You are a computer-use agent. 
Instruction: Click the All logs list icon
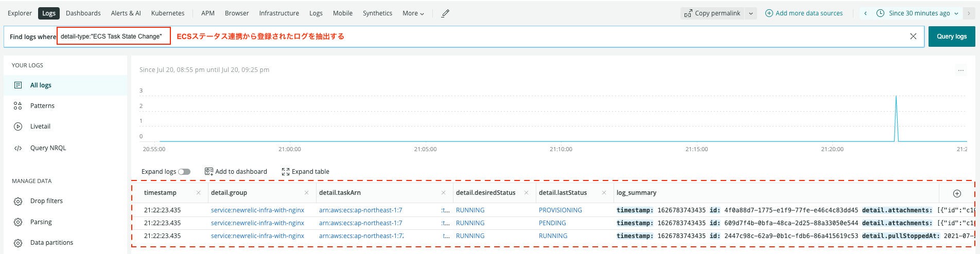[18, 85]
